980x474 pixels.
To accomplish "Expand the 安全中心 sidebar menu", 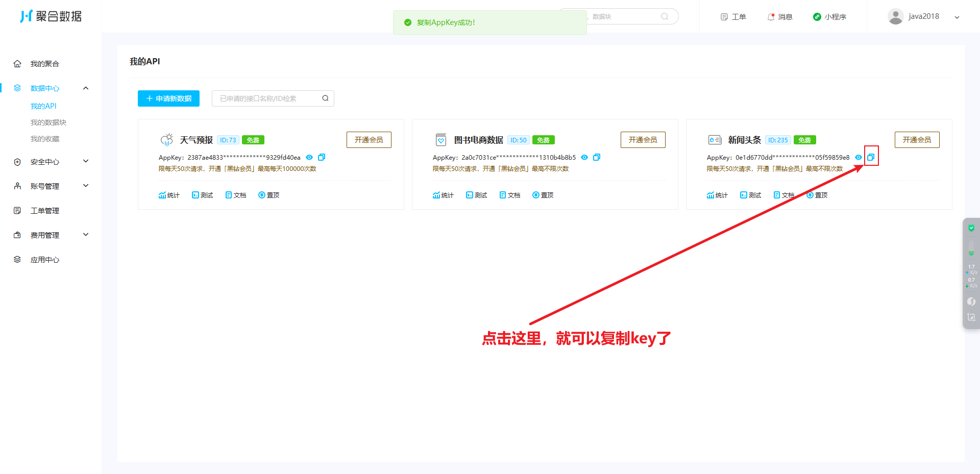I will [51, 162].
